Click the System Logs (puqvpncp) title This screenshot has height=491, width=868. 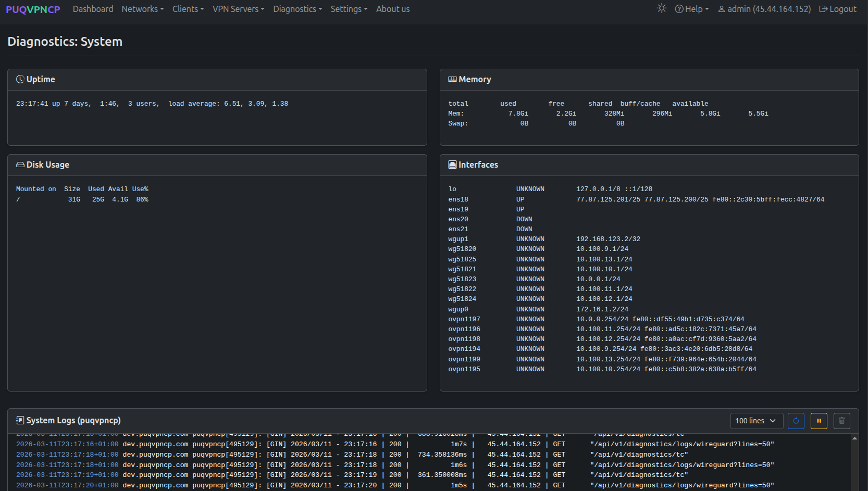(73, 420)
